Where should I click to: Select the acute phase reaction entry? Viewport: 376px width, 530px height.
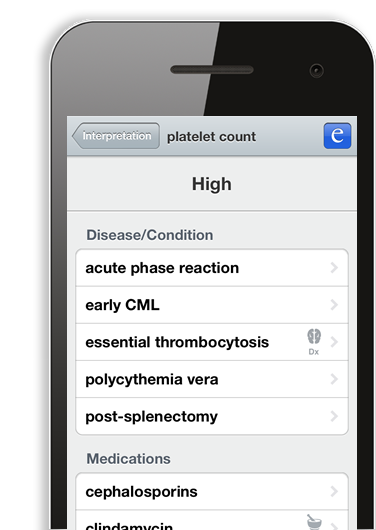pyautogui.click(x=212, y=268)
